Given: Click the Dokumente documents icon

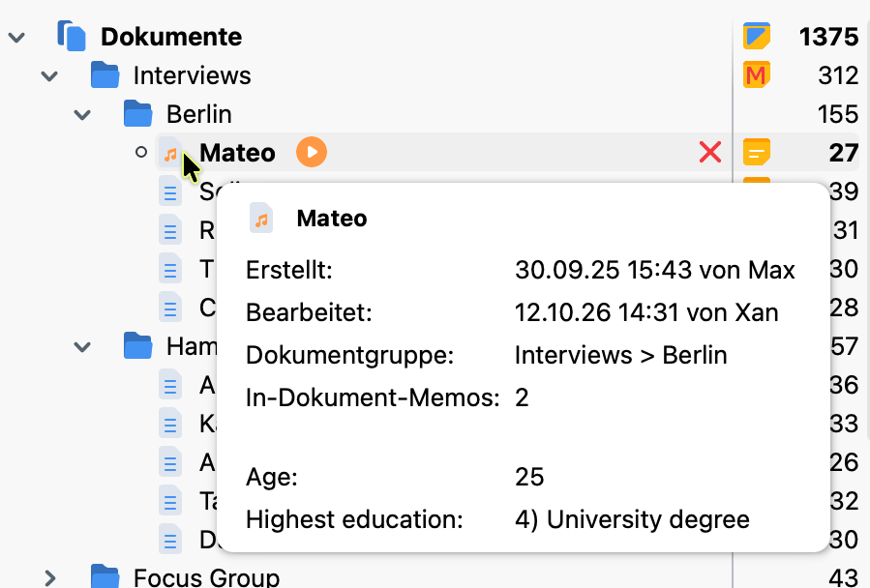Looking at the screenshot, I should click(x=72, y=36).
